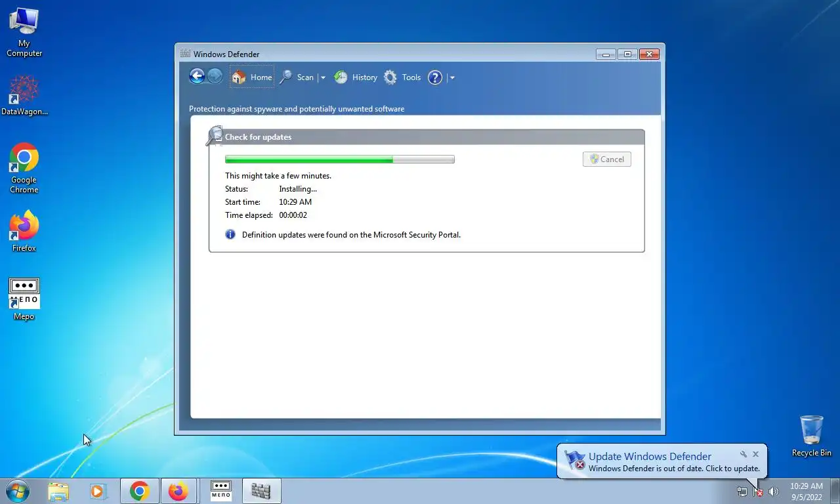
Task: Go back with the blue back arrow
Action: (x=197, y=76)
